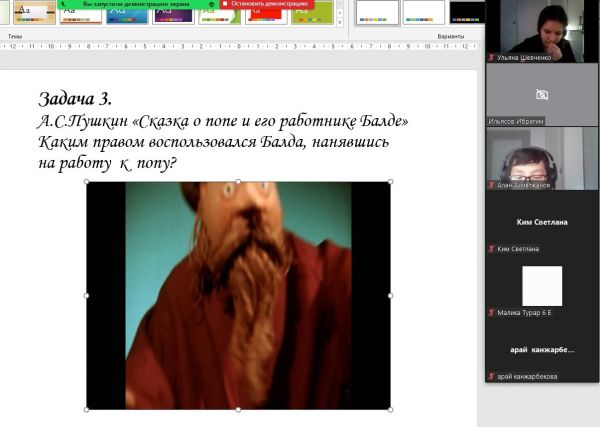This screenshot has width=600, height=427.
Task: Click Малика Турар's muted microphone icon
Action: [490, 312]
